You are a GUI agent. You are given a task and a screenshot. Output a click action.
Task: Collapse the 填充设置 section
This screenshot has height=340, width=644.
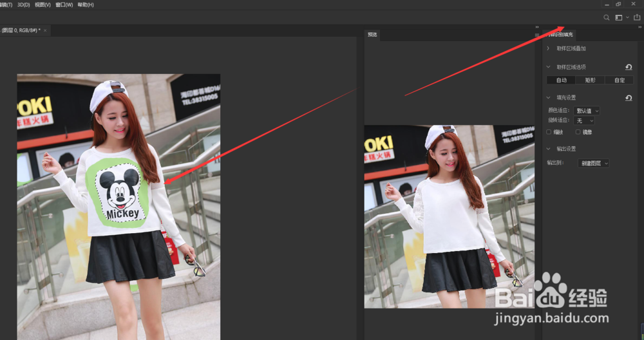(x=548, y=98)
